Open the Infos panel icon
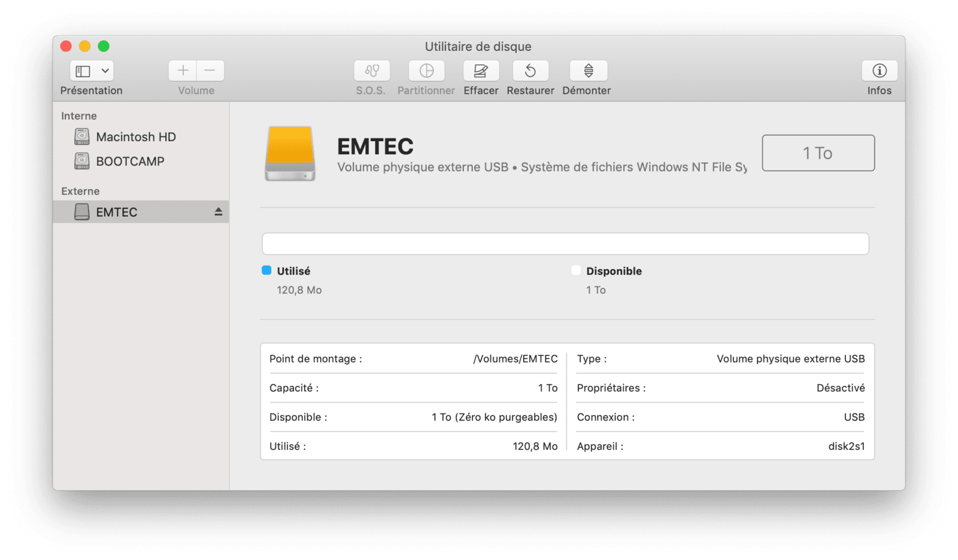 click(879, 71)
